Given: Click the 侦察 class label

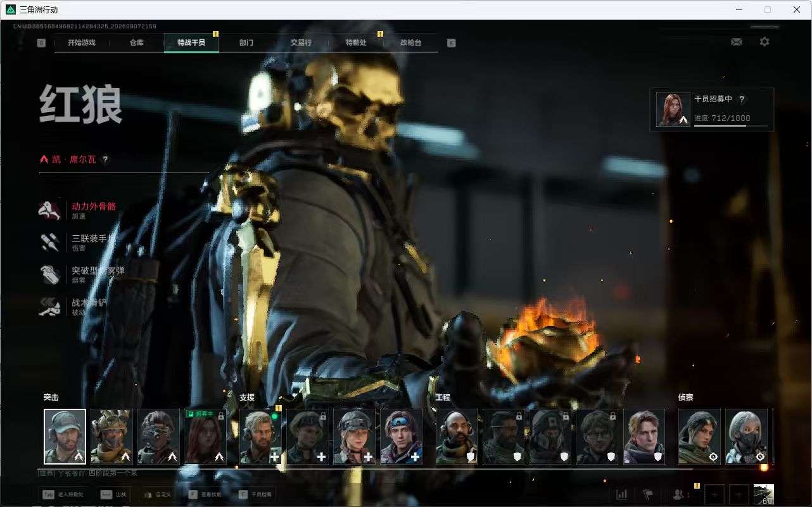Looking at the screenshot, I should pos(686,397).
